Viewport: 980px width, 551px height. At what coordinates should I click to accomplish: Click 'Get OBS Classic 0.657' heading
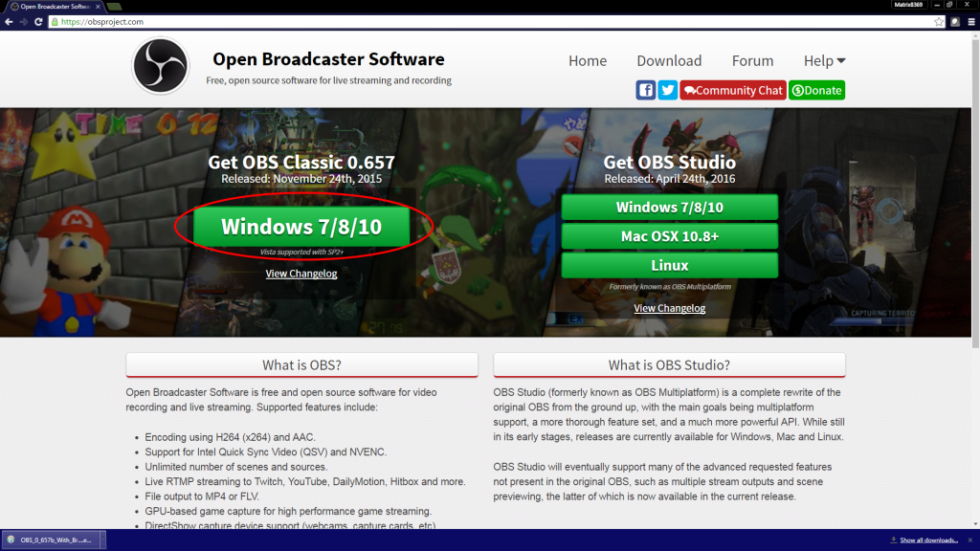pos(301,162)
